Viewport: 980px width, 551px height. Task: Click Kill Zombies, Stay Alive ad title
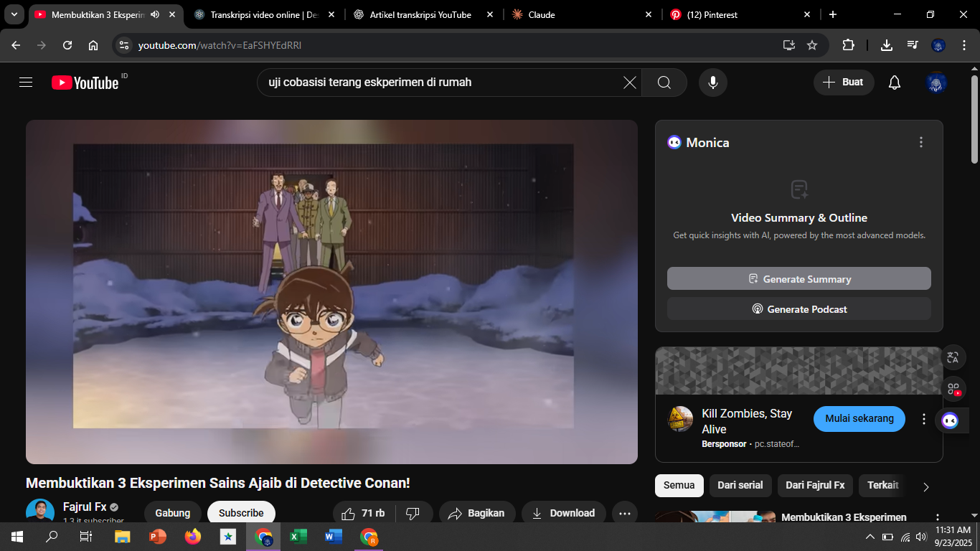[x=747, y=421]
